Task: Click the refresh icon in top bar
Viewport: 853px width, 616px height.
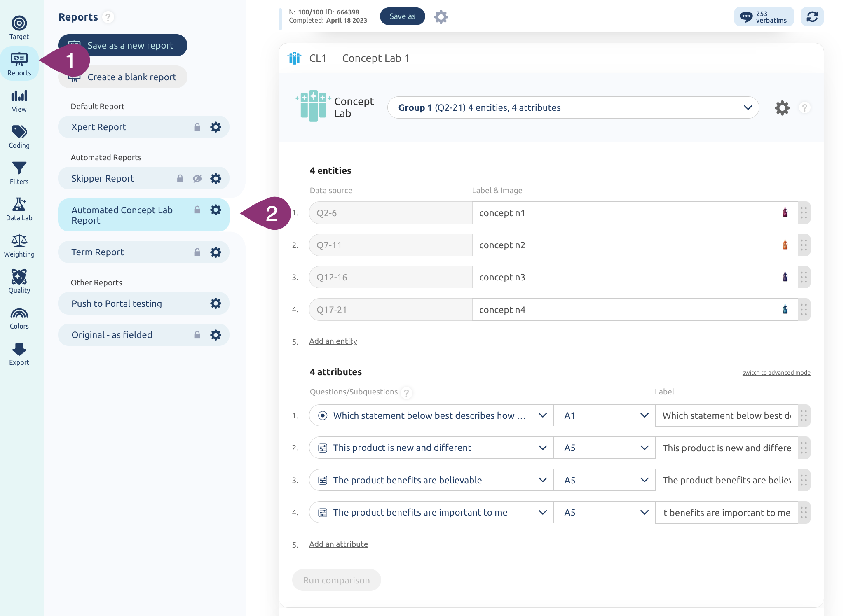Action: click(812, 16)
